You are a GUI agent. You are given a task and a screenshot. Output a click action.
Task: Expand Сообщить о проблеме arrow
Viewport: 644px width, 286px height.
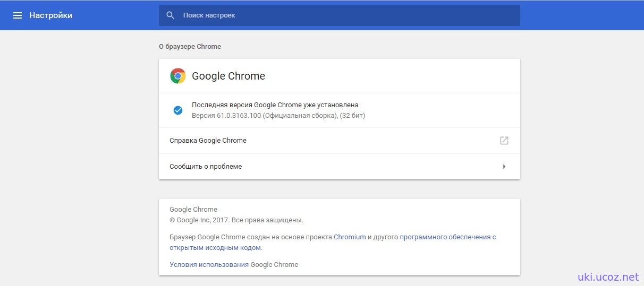click(504, 167)
